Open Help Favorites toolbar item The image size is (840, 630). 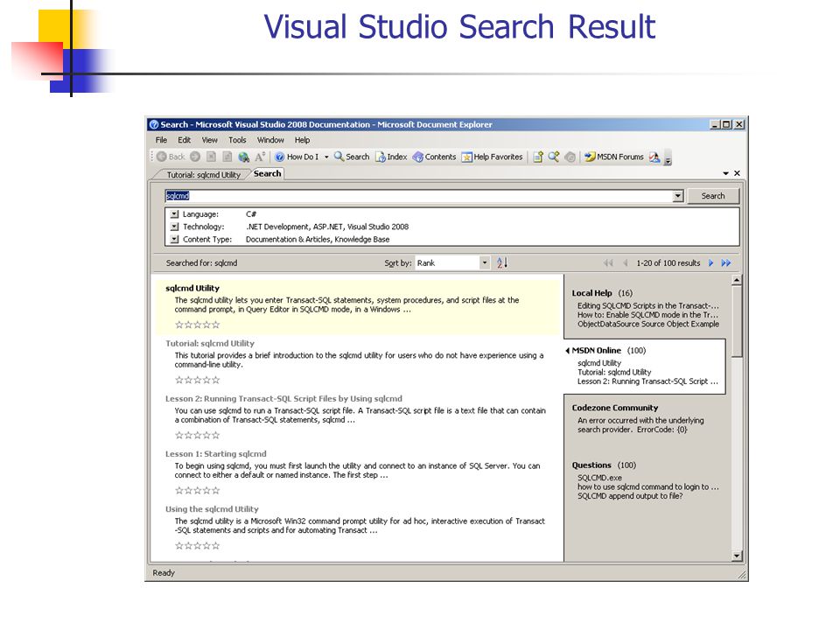click(492, 157)
